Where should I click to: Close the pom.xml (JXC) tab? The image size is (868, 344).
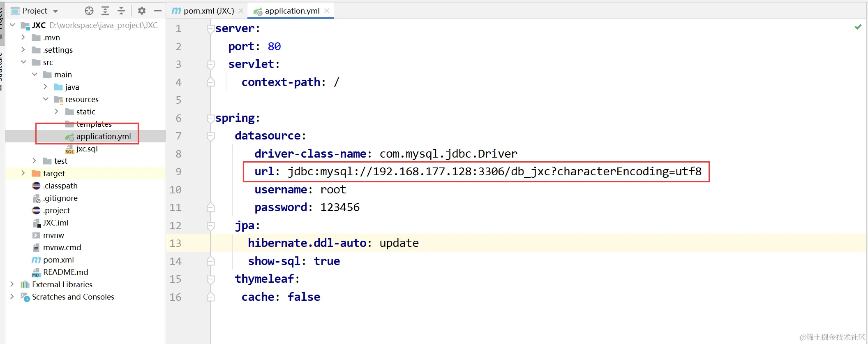click(x=241, y=11)
